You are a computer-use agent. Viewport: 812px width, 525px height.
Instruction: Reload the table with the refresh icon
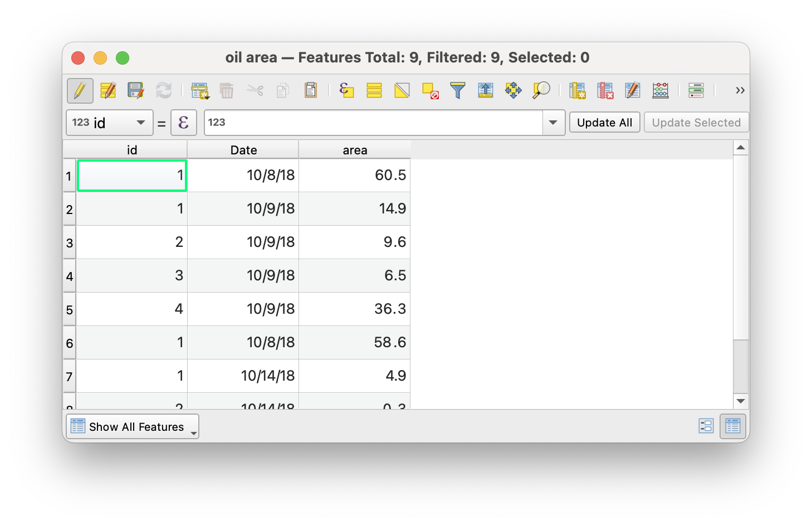point(163,90)
